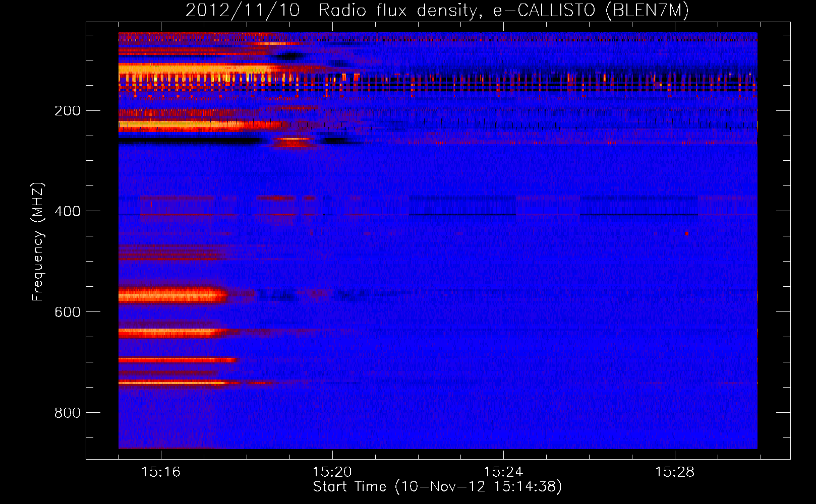Click the 200 frequency tick label

point(68,111)
